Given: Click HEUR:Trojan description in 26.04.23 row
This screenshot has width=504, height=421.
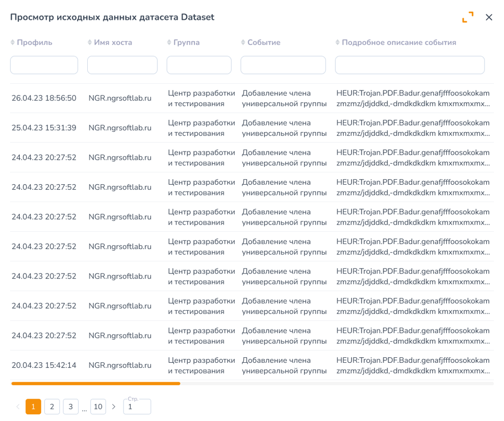Looking at the screenshot, I should point(413,98).
